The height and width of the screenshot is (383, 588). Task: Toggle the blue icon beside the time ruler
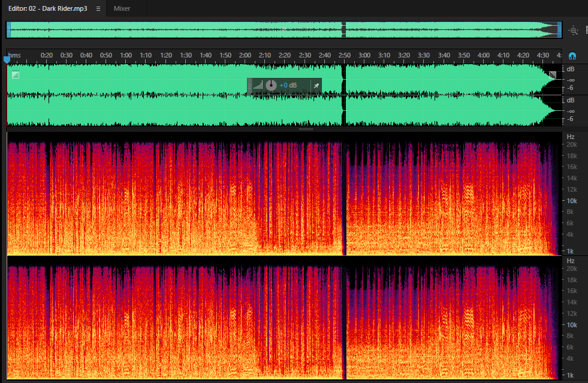pyautogui.click(x=572, y=56)
